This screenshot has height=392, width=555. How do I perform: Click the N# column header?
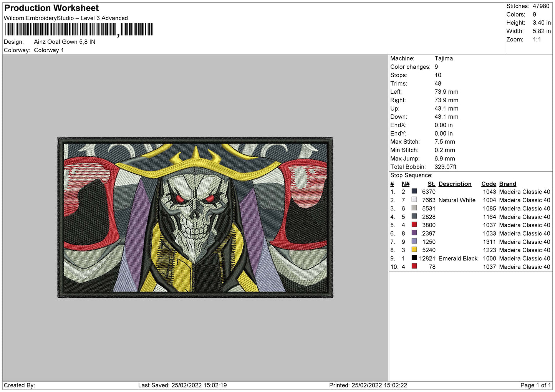[405, 184]
